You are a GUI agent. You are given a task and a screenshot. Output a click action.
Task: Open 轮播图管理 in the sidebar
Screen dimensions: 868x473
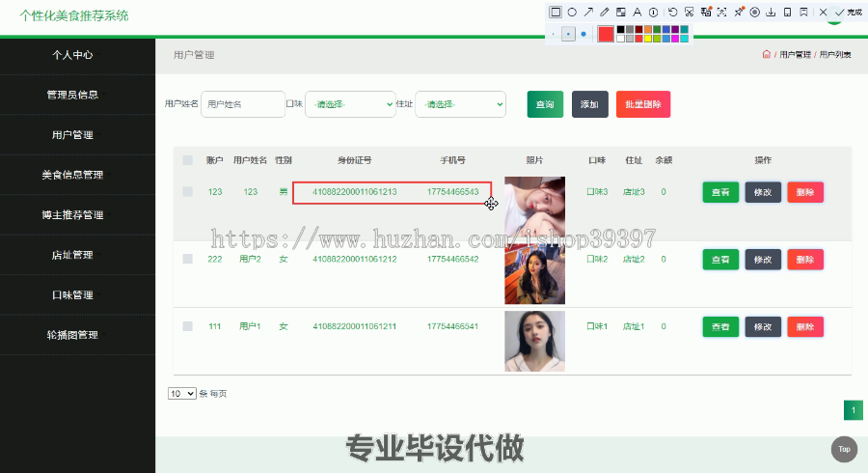click(72, 335)
